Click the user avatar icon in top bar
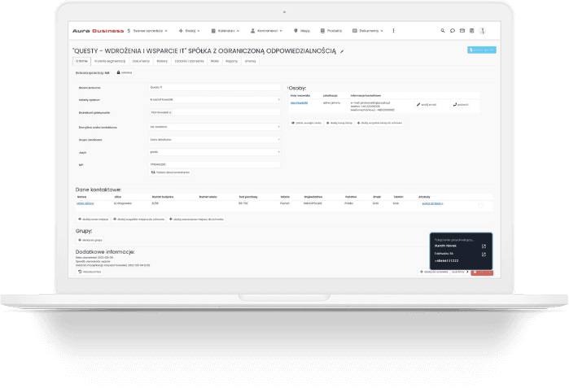This screenshot has width=569, height=392. tap(482, 31)
